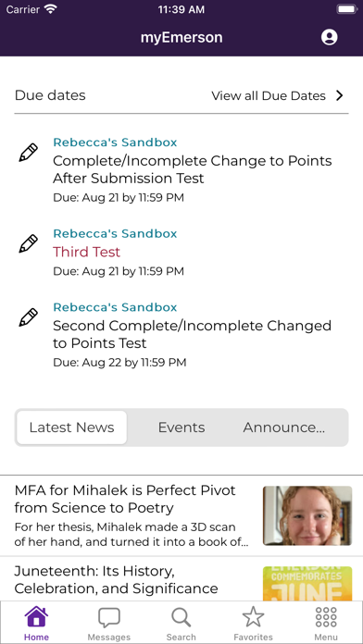Open the Messages speech bubble icon
Viewport: 363px width, 644px height.
tap(109, 617)
